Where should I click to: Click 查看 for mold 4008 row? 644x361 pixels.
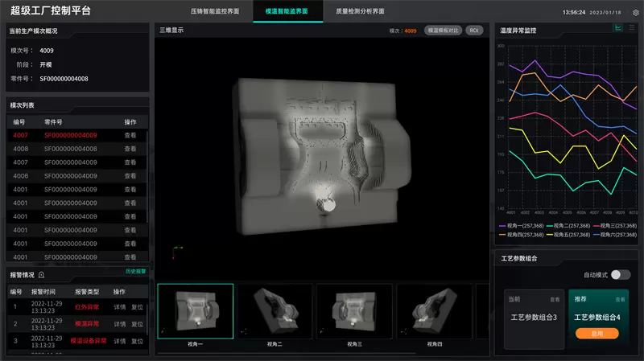[130, 149]
